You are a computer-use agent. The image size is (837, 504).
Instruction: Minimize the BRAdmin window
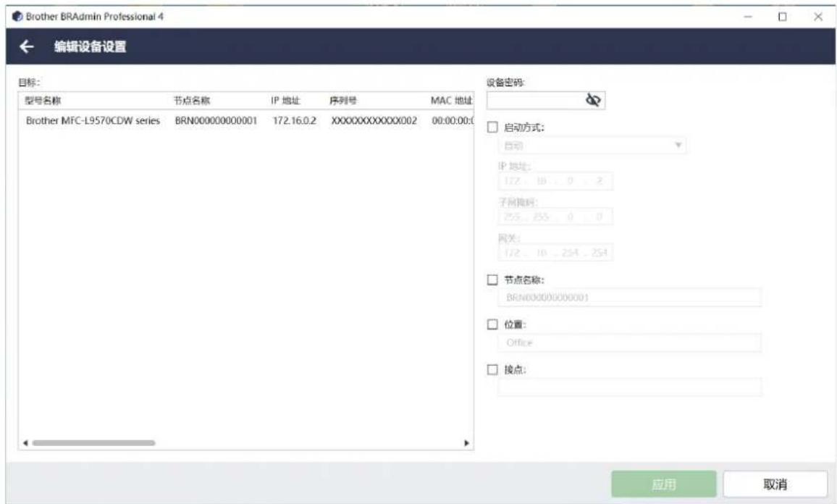(748, 17)
